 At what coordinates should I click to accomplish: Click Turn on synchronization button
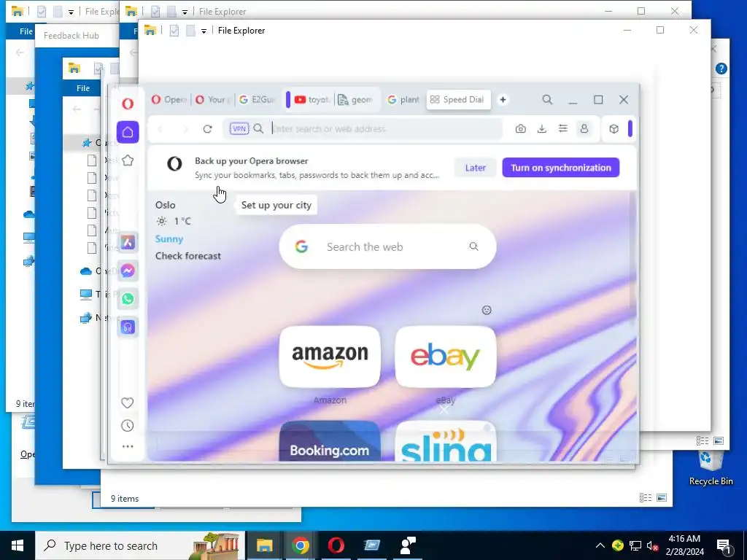(x=561, y=168)
